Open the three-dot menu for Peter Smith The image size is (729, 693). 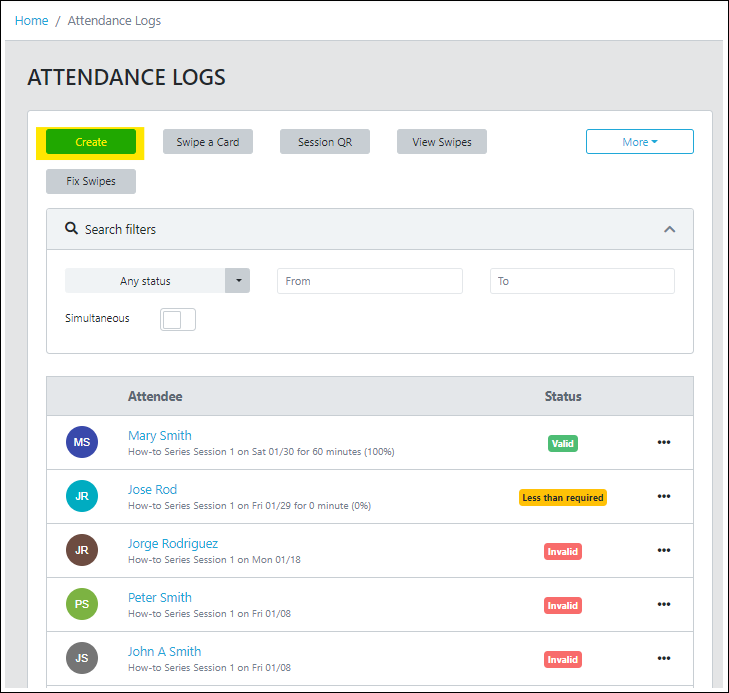[x=664, y=604]
